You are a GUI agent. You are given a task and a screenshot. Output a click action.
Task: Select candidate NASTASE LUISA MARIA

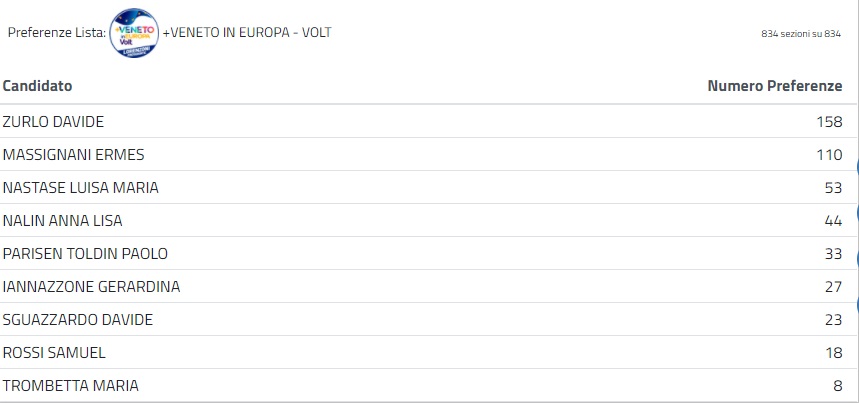coord(81,188)
